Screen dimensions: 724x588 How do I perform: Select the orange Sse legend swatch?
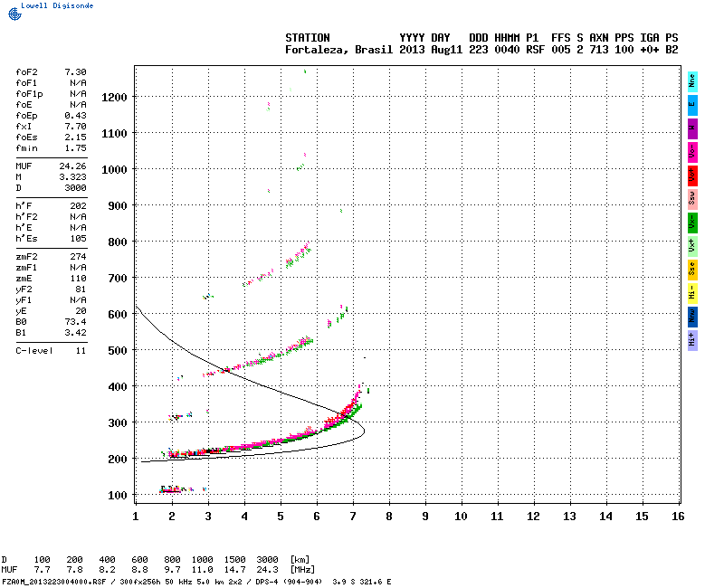click(692, 270)
